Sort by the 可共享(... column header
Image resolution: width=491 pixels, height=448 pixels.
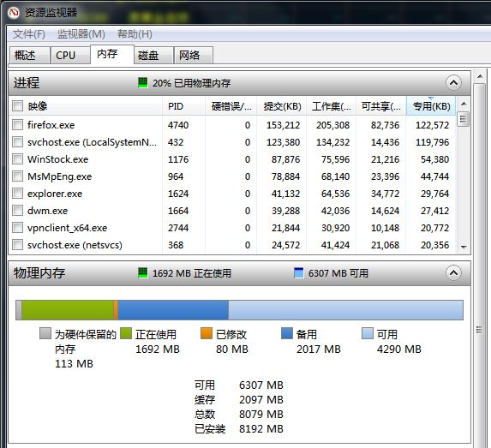point(381,106)
